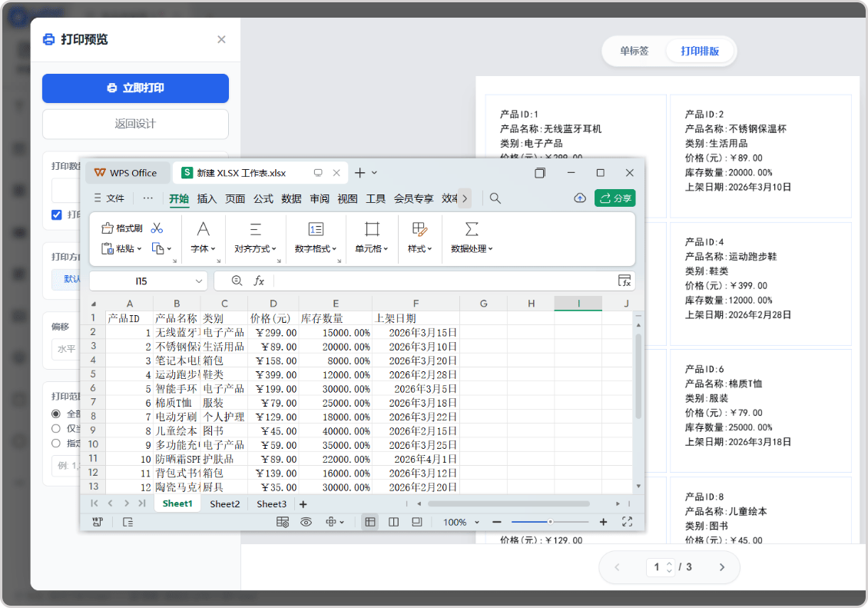Click the 立即打印 print now button
Image resolution: width=868 pixels, height=608 pixels.
(x=135, y=88)
